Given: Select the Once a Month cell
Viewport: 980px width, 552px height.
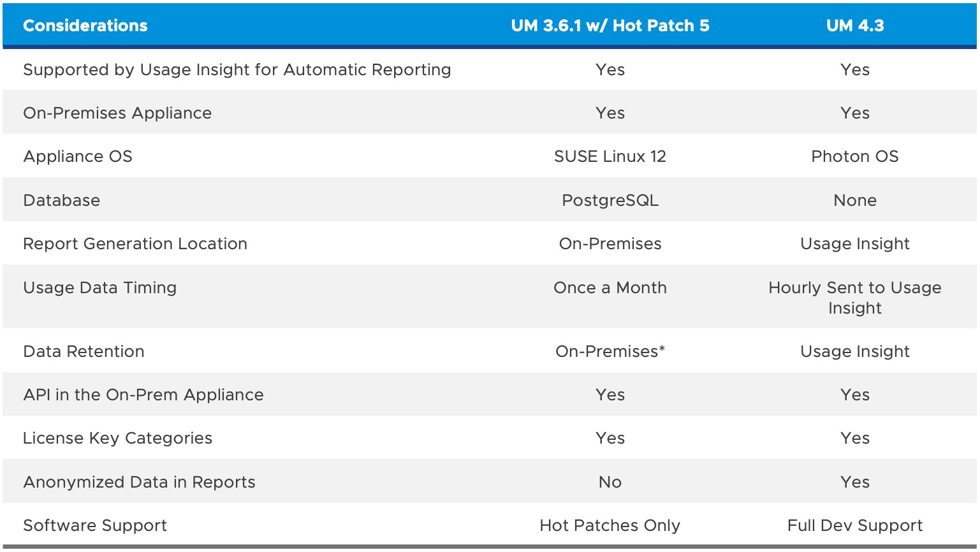Looking at the screenshot, I should [x=610, y=287].
